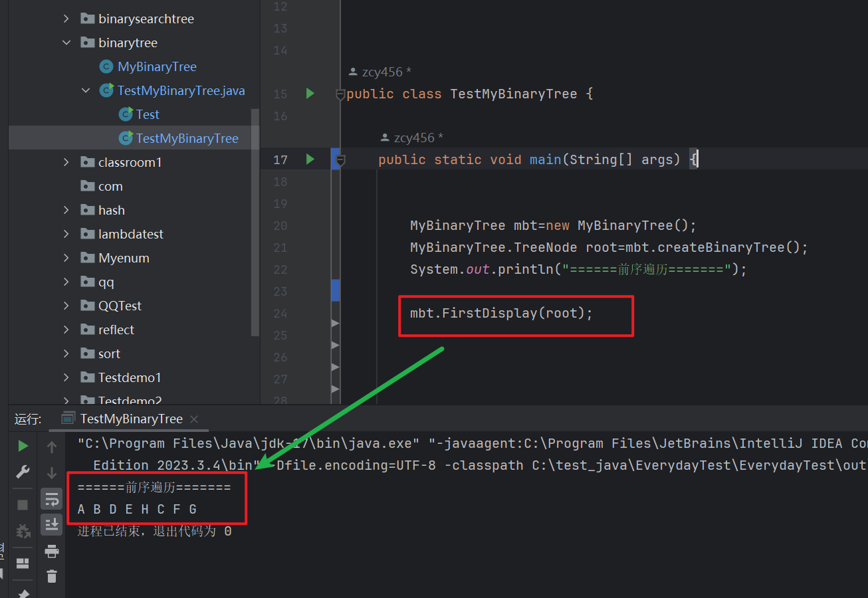Collapse the TestMyBinaryTree.java node

[x=86, y=90]
